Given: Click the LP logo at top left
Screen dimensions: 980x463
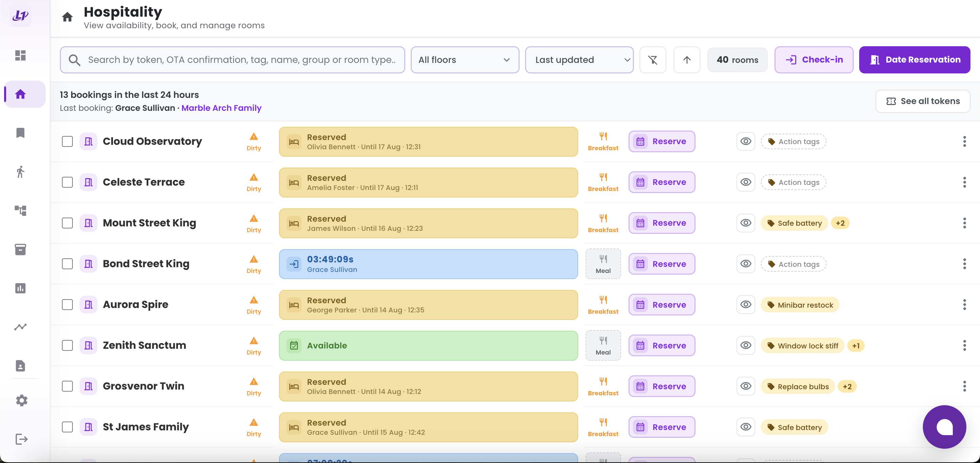Looking at the screenshot, I should (20, 16).
